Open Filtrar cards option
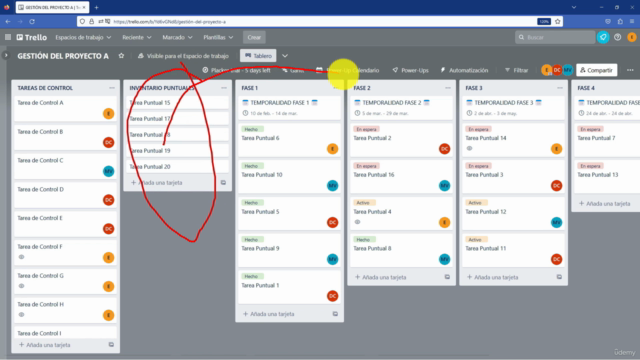Image resolution: width=640 pixels, height=360 pixels. coord(516,70)
